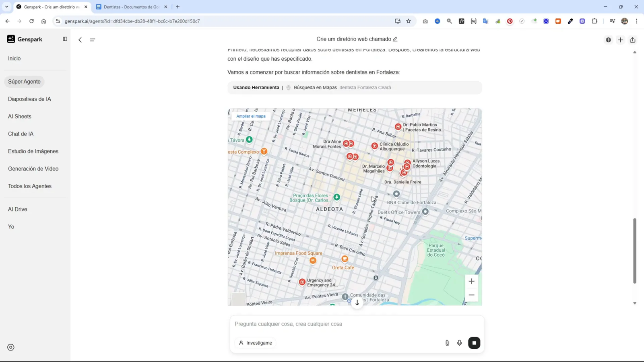Toggle the sidebar collapse icon
The height and width of the screenshot is (362, 644).
click(x=65, y=39)
